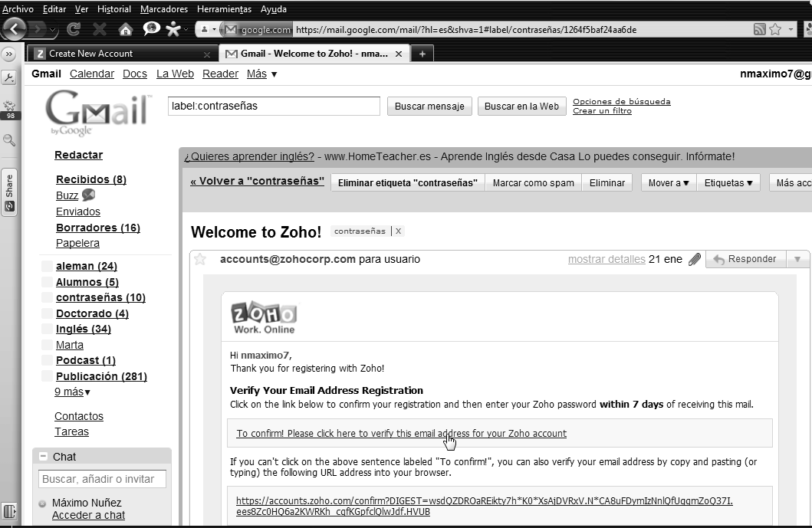Bookmark page with the star icon
This screenshot has width=812, height=528.
pos(775,30)
